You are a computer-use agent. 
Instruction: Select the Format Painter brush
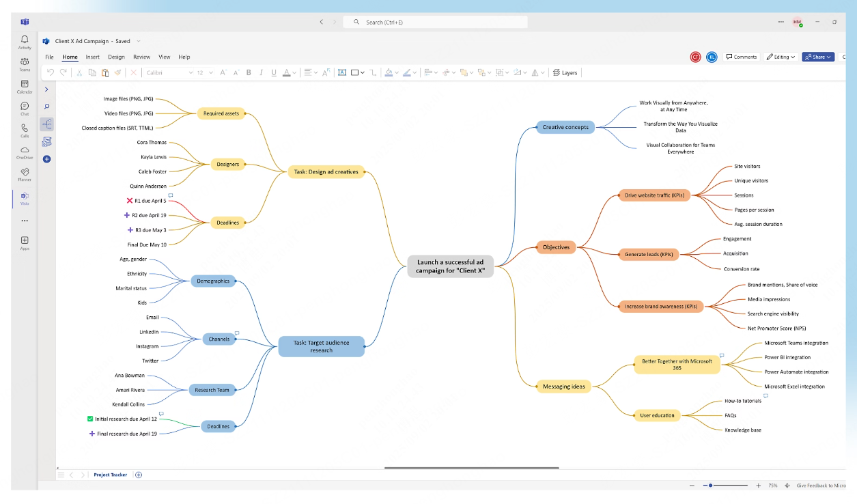(x=117, y=72)
